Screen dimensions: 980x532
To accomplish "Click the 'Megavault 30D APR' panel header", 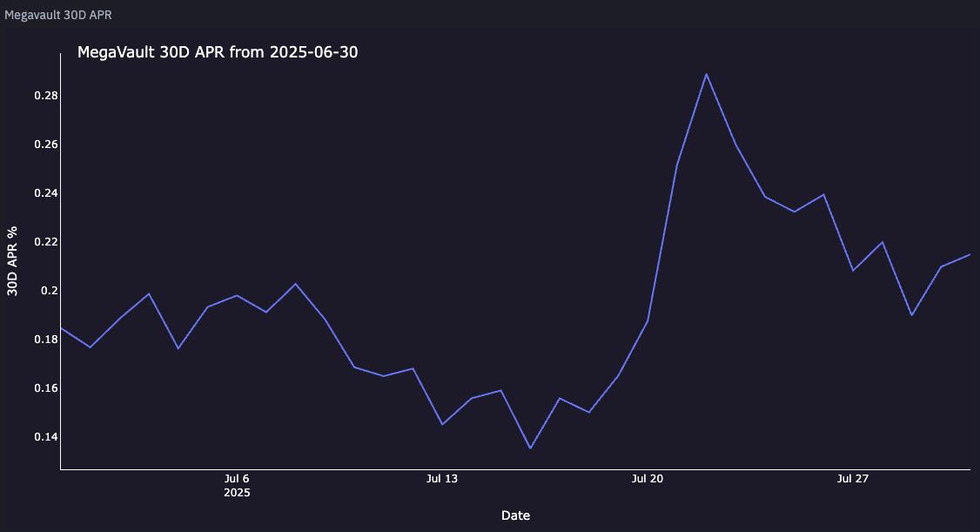I will (x=58, y=15).
